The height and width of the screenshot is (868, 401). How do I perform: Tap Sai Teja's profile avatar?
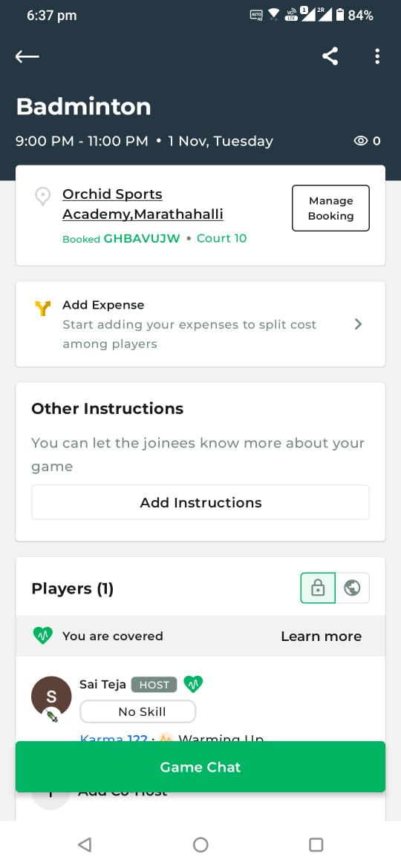click(x=51, y=697)
